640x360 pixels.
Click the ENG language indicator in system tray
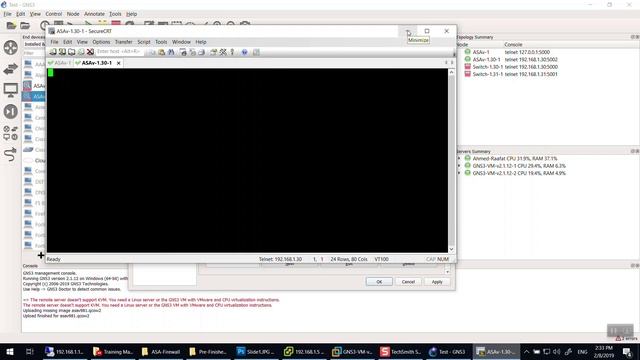(582, 351)
